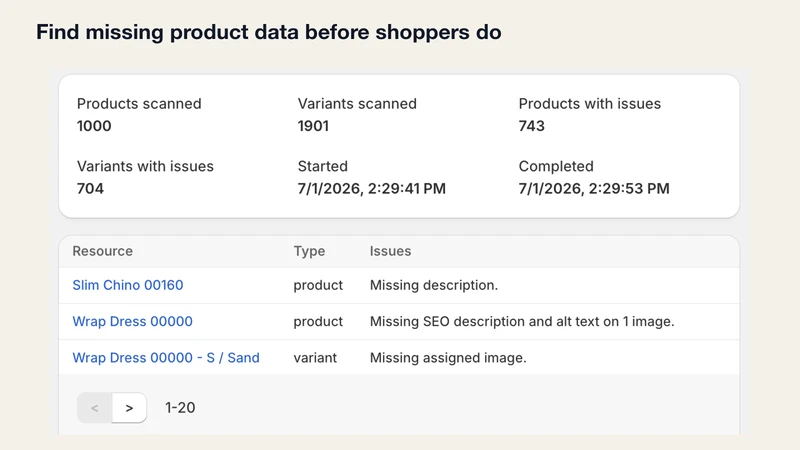
Task: Select the 'Missing description.' issue text
Action: (434, 285)
